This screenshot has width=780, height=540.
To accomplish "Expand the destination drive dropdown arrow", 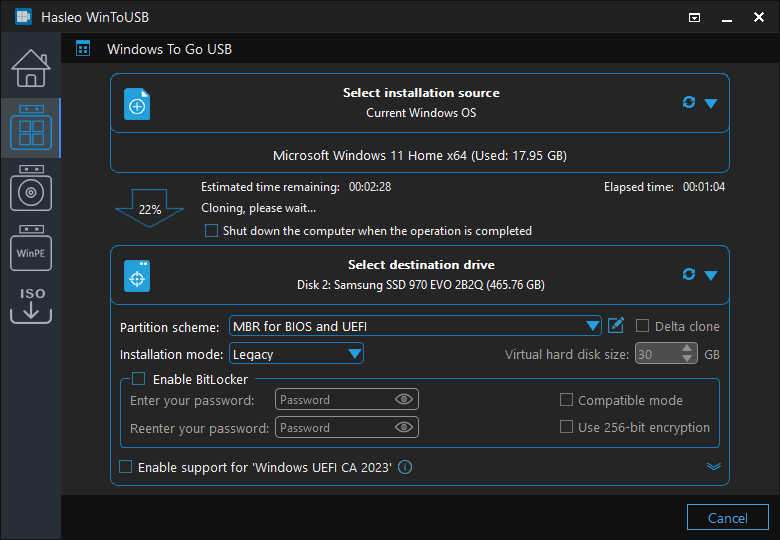I will [x=711, y=275].
